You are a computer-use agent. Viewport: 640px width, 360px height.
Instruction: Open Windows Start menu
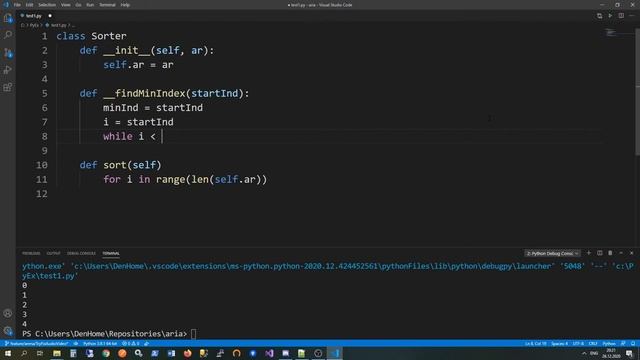click(x=7, y=353)
